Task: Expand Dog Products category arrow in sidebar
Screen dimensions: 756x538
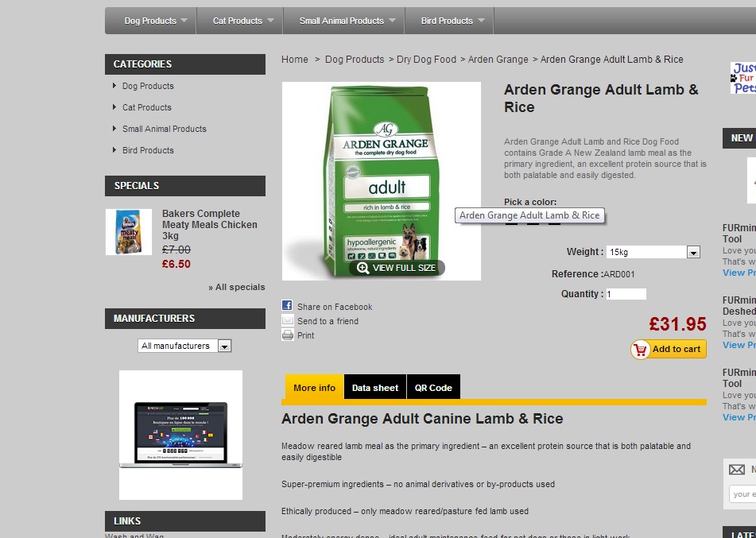Action: 114,85
